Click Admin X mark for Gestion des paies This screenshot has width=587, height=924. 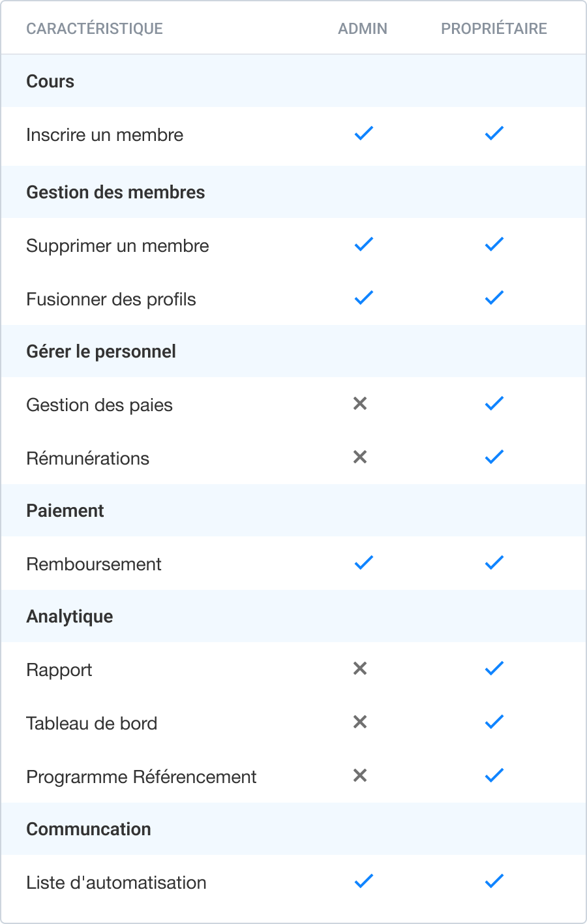(x=360, y=404)
